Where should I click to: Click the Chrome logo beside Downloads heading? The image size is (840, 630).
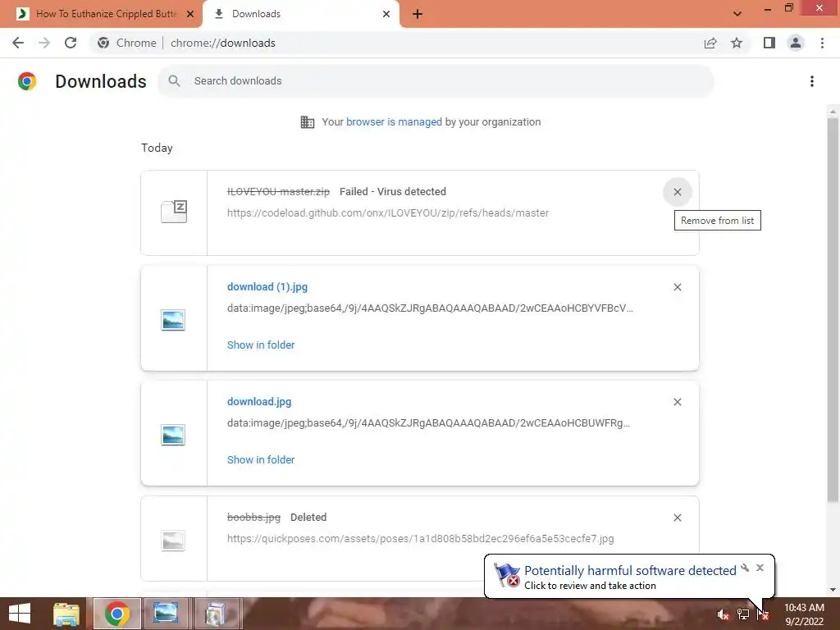pos(27,81)
